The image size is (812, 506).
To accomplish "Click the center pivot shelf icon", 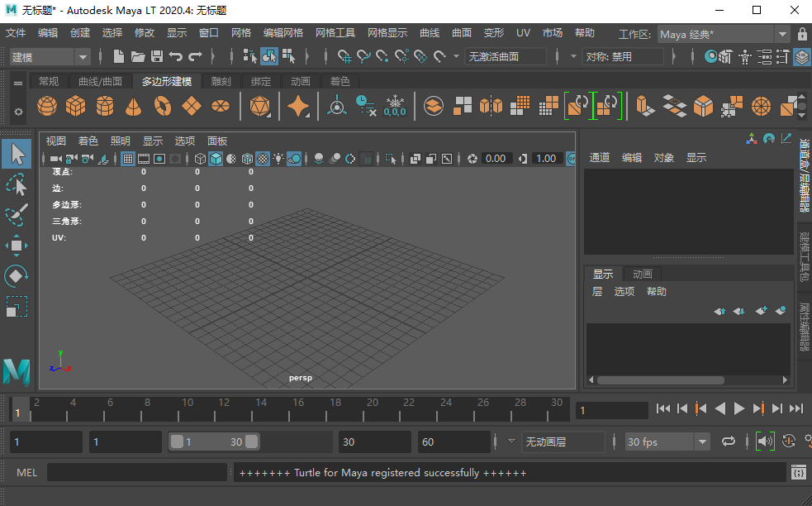I will 337,106.
